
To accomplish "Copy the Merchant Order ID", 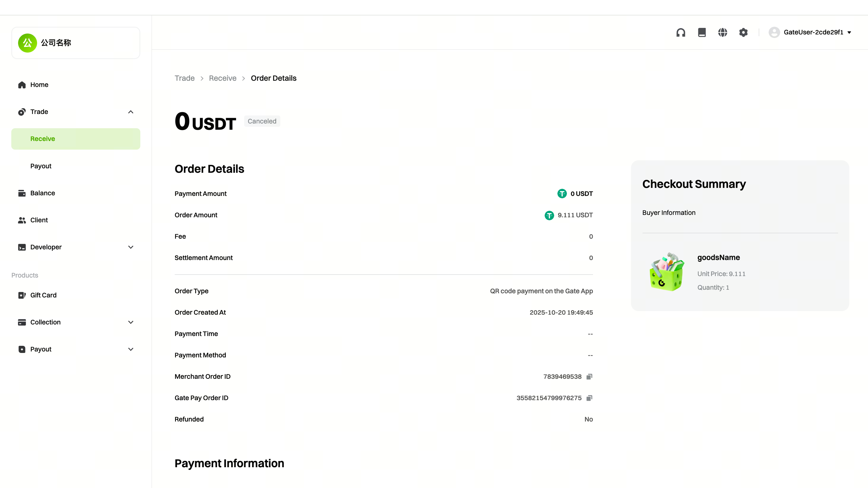I will click(x=589, y=376).
